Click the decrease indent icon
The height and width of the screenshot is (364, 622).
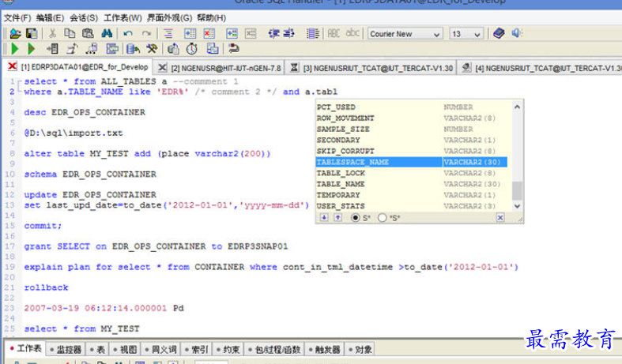tap(273, 34)
